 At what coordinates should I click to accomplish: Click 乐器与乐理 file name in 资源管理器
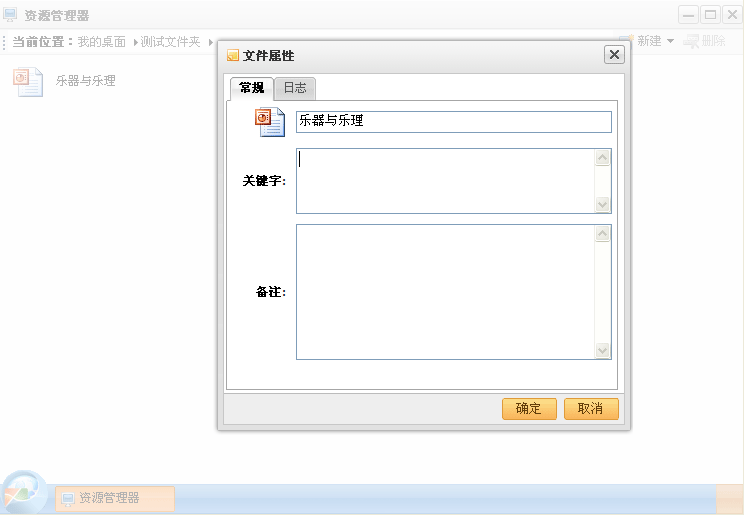(x=85, y=81)
